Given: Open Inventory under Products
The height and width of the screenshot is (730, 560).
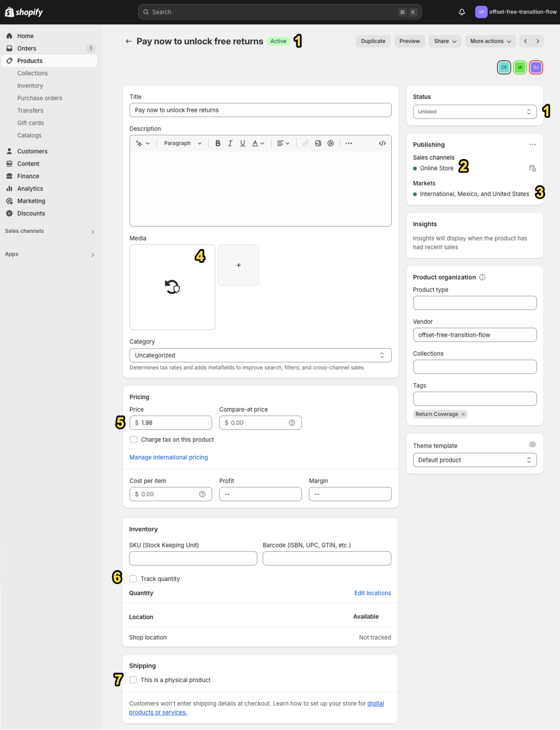Looking at the screenshot, I should pyautogui.click(x=30, y=86).
